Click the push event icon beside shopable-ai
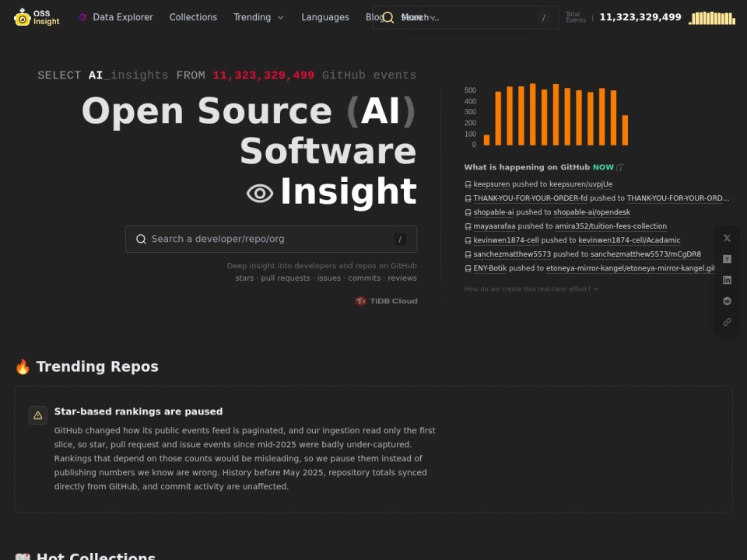747x560 pixels. point(468,213)
